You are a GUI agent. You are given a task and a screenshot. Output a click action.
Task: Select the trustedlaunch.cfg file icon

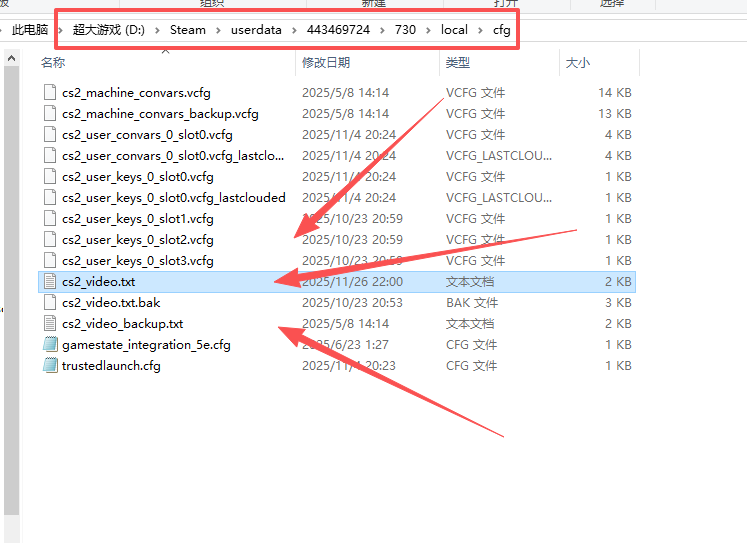pyautogui.click(x=50, y=366)
